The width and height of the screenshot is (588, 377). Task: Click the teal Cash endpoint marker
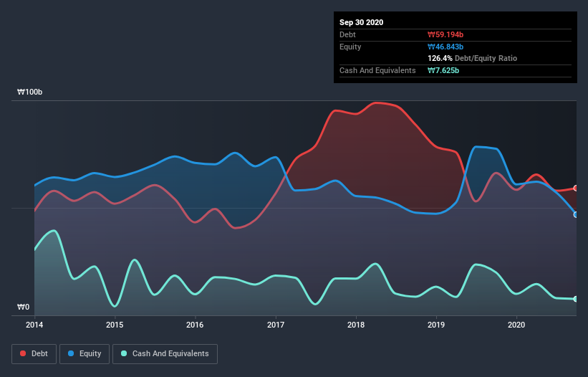click(576, 299)
